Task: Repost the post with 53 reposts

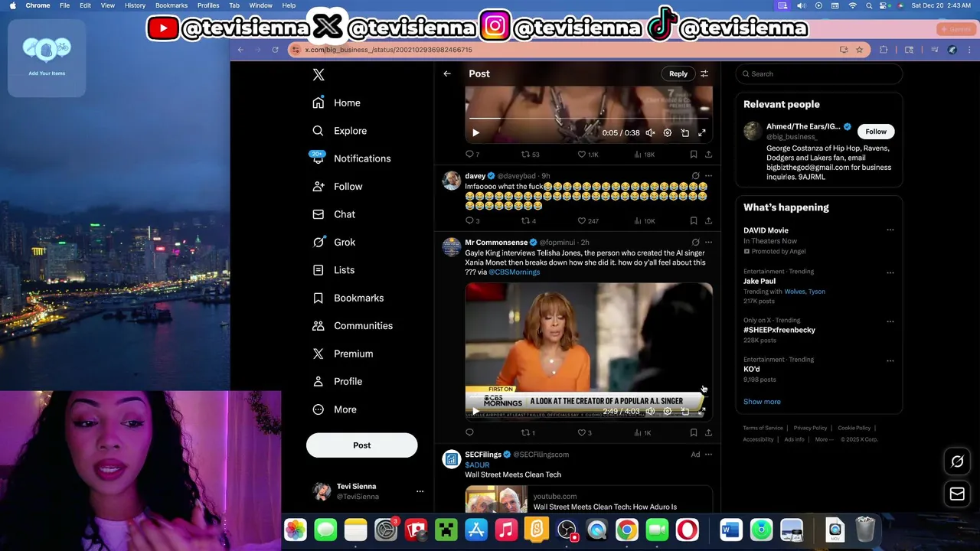Action: [x=530, y=154]
